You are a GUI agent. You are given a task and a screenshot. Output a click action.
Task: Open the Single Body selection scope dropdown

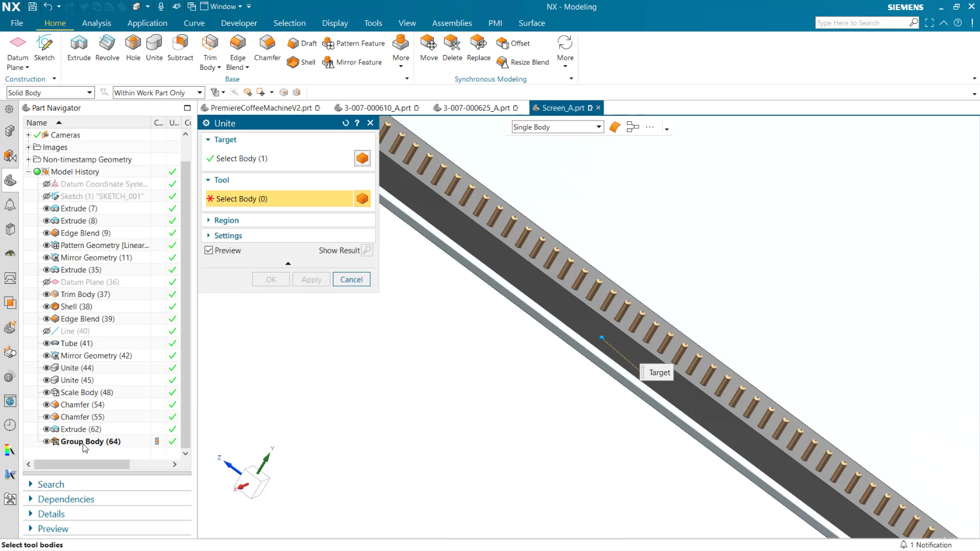click(x=599, y=127)
